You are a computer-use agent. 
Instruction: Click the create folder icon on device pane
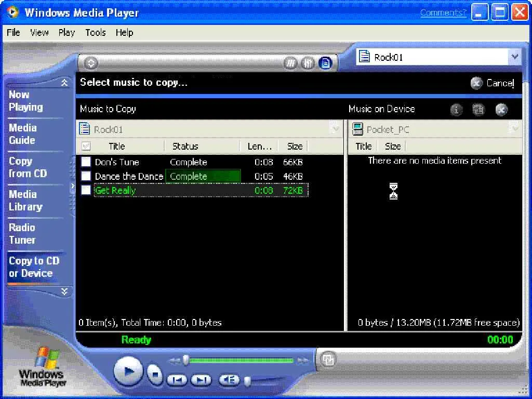coord(478,110)
